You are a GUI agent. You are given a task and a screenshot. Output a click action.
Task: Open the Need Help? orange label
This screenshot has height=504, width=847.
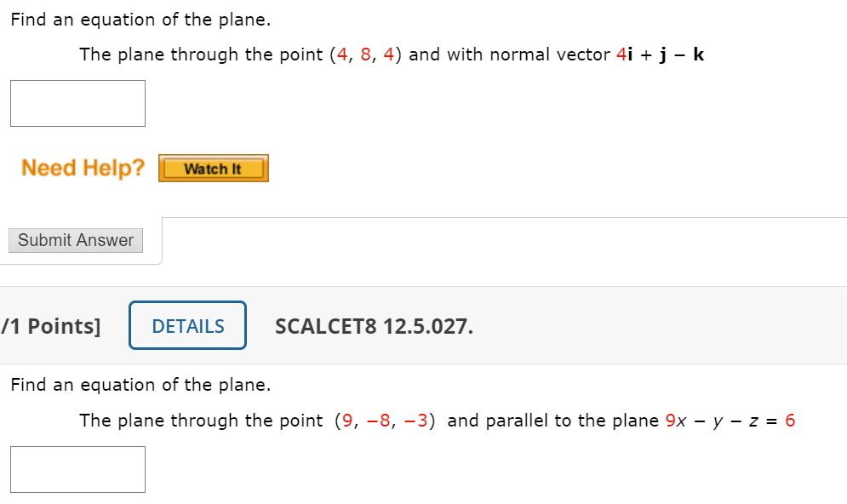(82, 168)
